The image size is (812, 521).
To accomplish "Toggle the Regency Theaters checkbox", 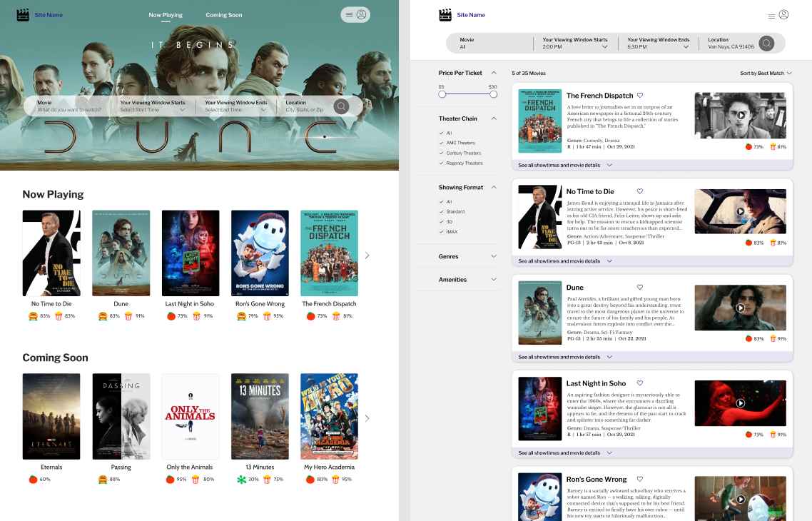I will click(x=441, y=163).
